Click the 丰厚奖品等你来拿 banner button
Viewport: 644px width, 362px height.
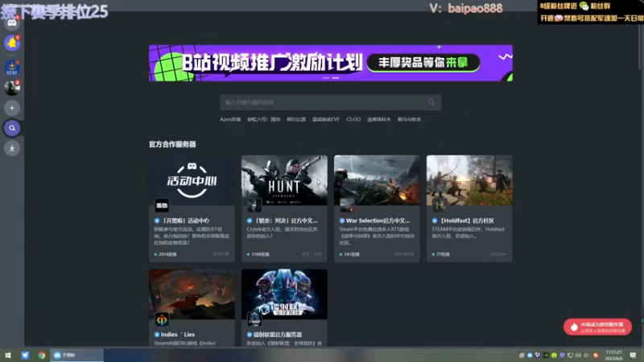423,63
